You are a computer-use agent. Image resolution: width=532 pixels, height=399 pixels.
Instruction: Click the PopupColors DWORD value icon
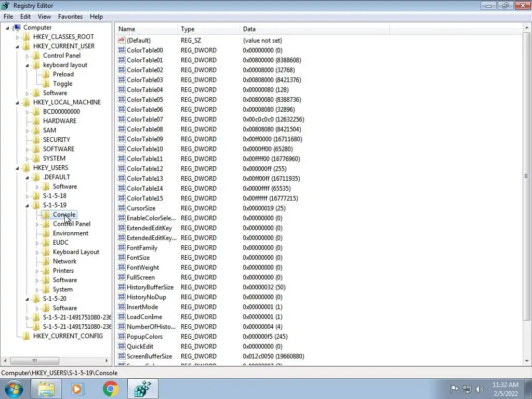pos(122,336)
